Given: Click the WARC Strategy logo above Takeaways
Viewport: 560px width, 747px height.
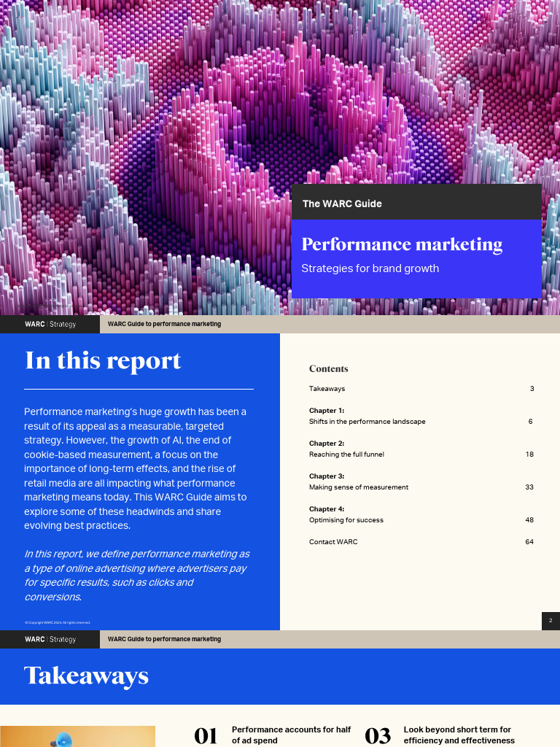Looking at the screenshot, I should pos(50,639).
